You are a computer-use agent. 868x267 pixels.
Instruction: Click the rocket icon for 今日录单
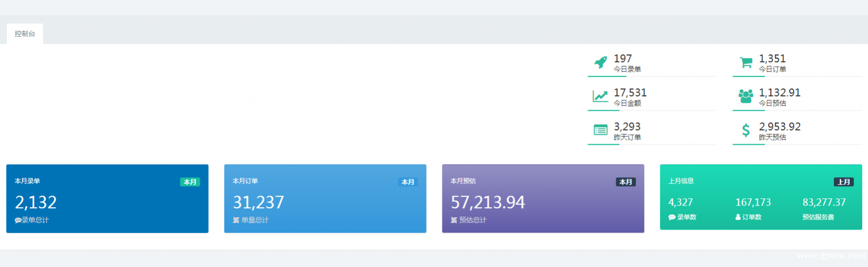click(601, 62)
